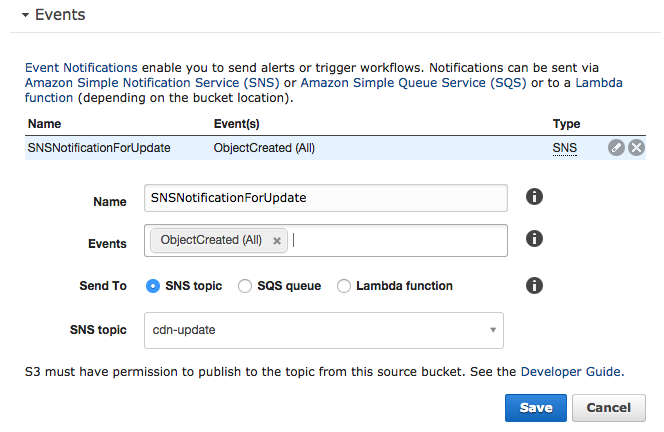Show info for the Name field
This screenshot has width=664, height=432.
pyautogui.click(x=534, y=197)
